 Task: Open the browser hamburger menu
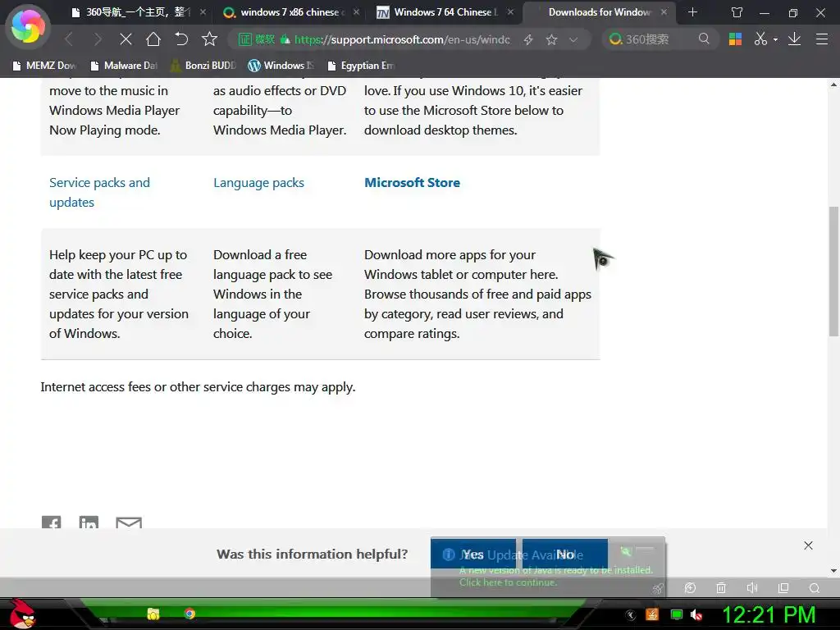[x=821, y=39]
